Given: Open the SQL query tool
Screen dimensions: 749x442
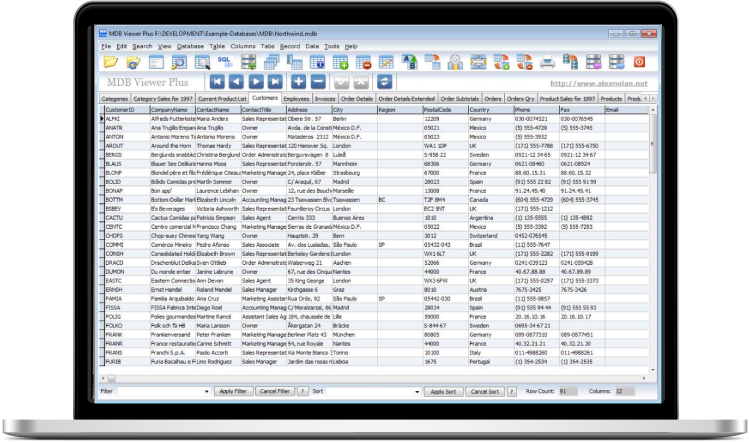Looking at the screenshot, I should pos(224,62).
